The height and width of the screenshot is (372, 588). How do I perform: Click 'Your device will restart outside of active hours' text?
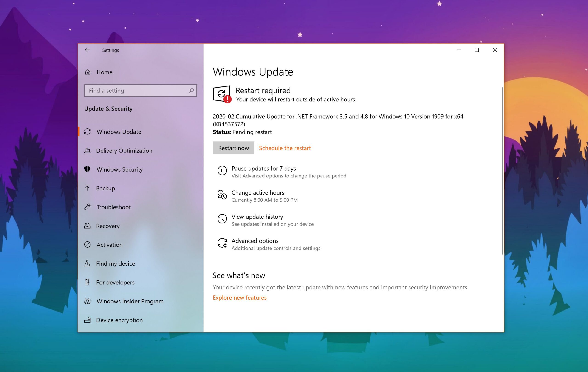pos(296,100)
